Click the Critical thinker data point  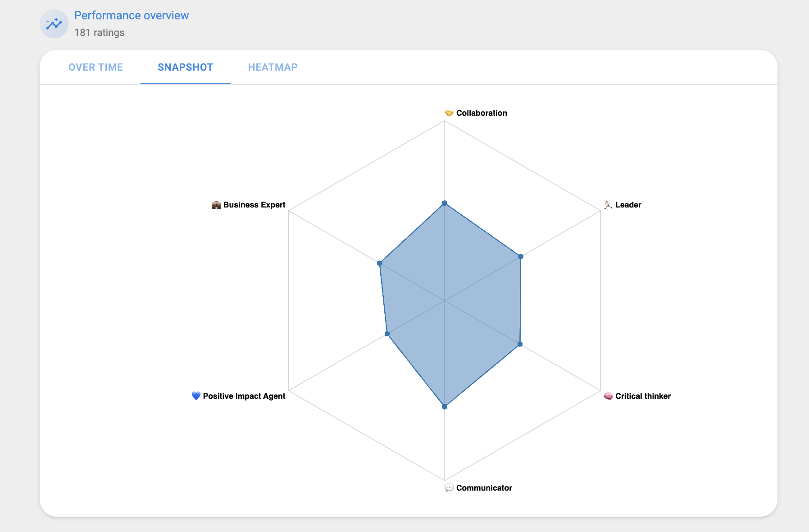[520, 344]
